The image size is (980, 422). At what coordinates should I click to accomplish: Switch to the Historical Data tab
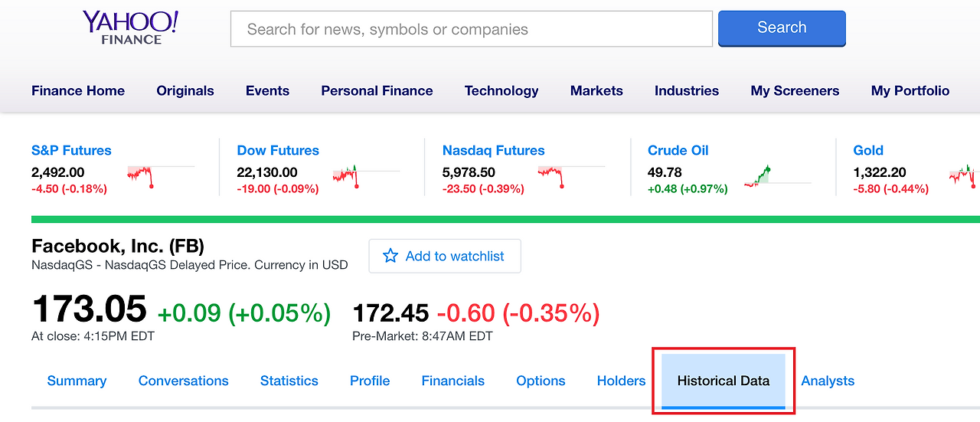coord(724,381)
